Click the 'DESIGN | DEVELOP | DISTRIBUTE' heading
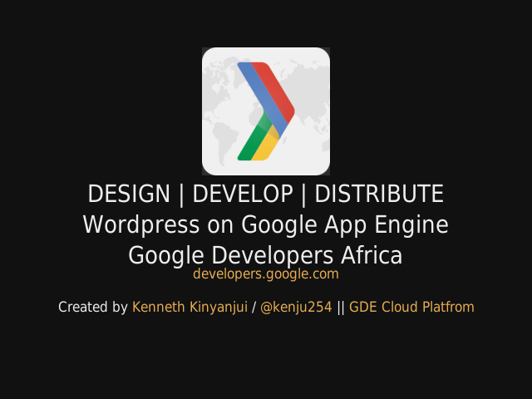This screenshot has height=399, width=532. (266, 194)
